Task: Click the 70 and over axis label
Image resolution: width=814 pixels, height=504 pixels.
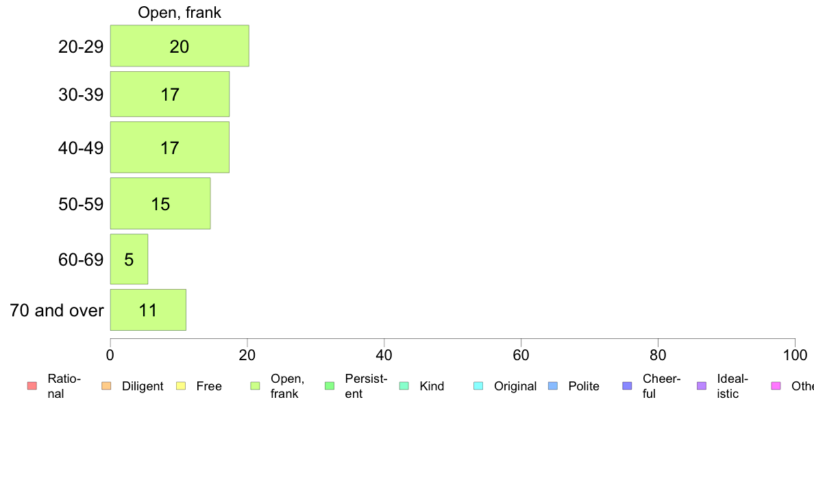Action: [x=57, y=310]
